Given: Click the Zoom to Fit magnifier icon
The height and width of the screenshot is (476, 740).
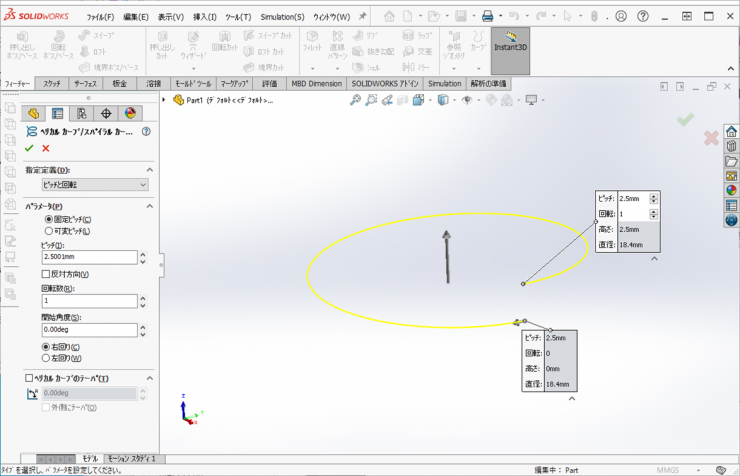Looking at the screenshot, I should pos(355,100).
